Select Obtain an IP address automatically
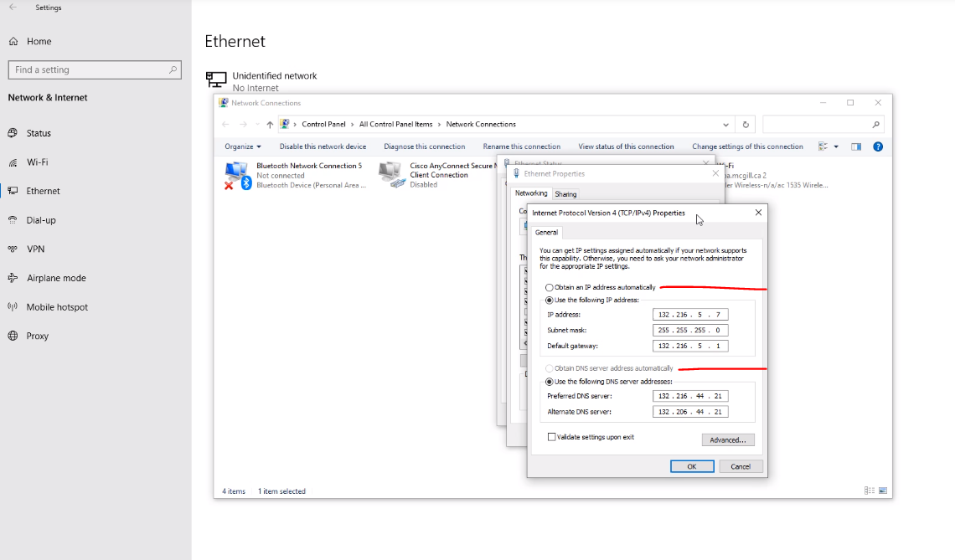This screenshot has height=560, width=955. [550, 287]
